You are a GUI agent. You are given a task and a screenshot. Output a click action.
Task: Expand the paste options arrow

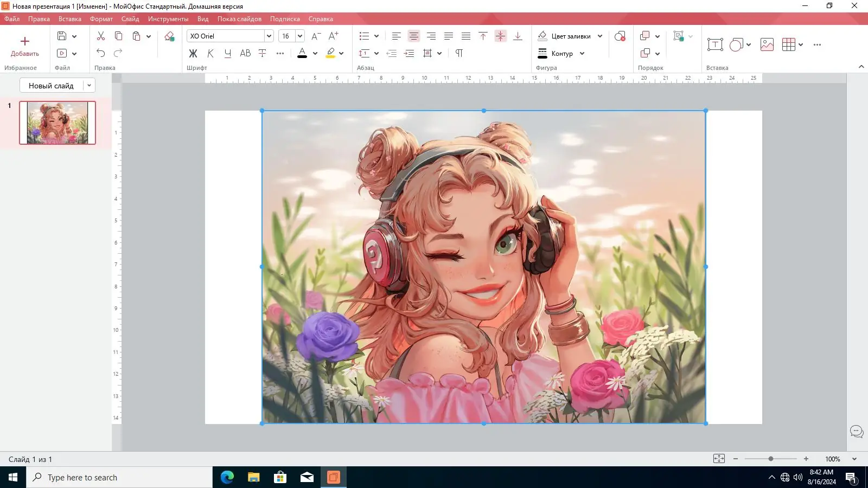point(149,36)
